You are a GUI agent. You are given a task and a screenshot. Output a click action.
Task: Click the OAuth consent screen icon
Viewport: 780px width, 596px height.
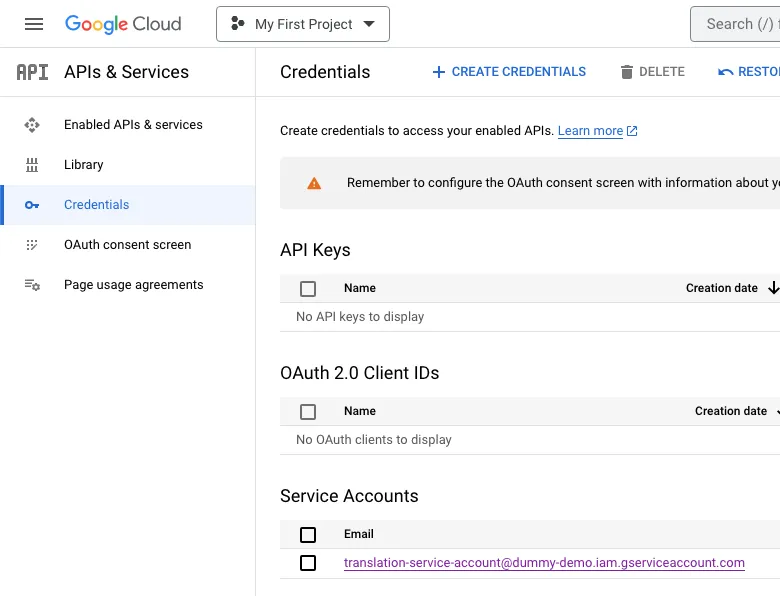(32, 245)
